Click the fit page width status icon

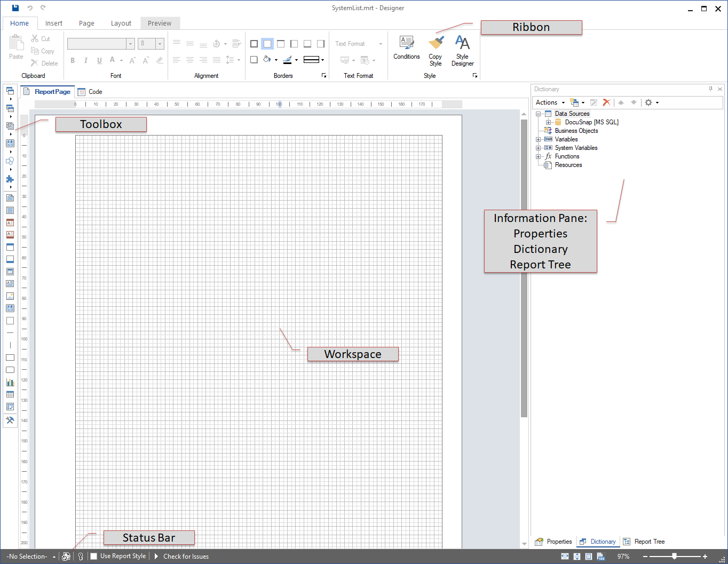[565, 557]
